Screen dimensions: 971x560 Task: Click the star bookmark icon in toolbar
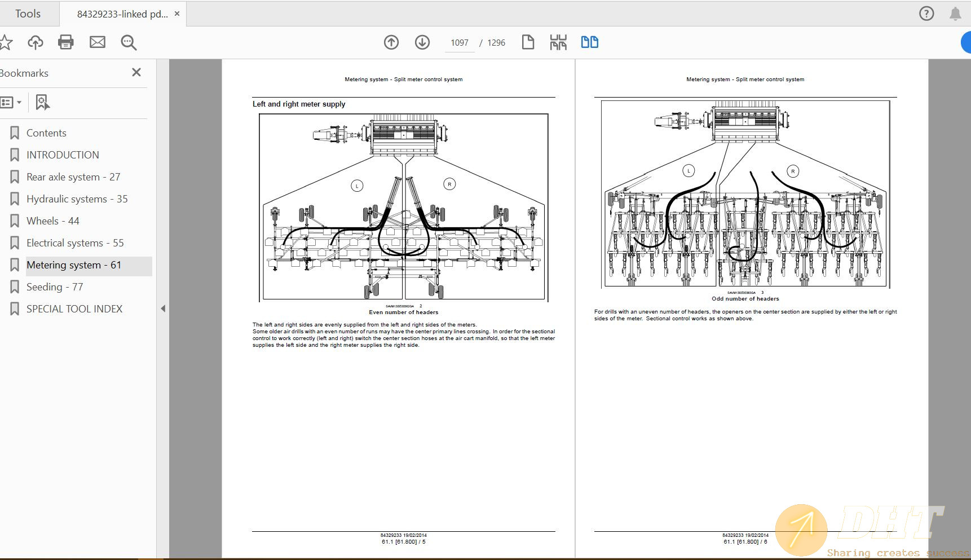coord(5,42)
